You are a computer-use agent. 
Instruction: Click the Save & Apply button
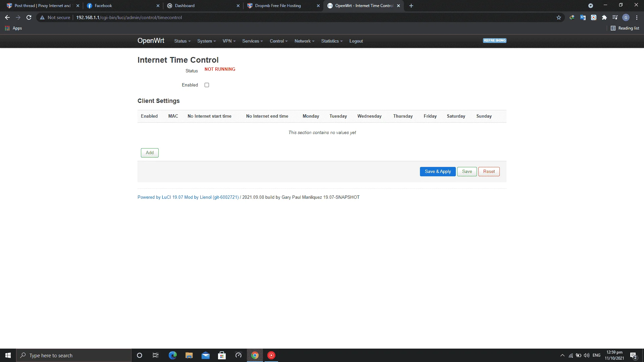coord(438,172)
